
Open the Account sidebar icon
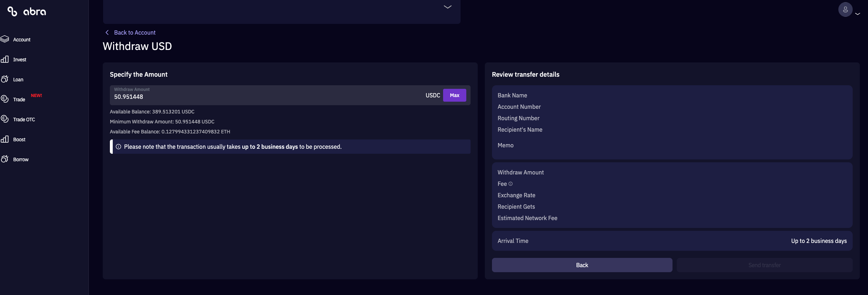(5, 39)
